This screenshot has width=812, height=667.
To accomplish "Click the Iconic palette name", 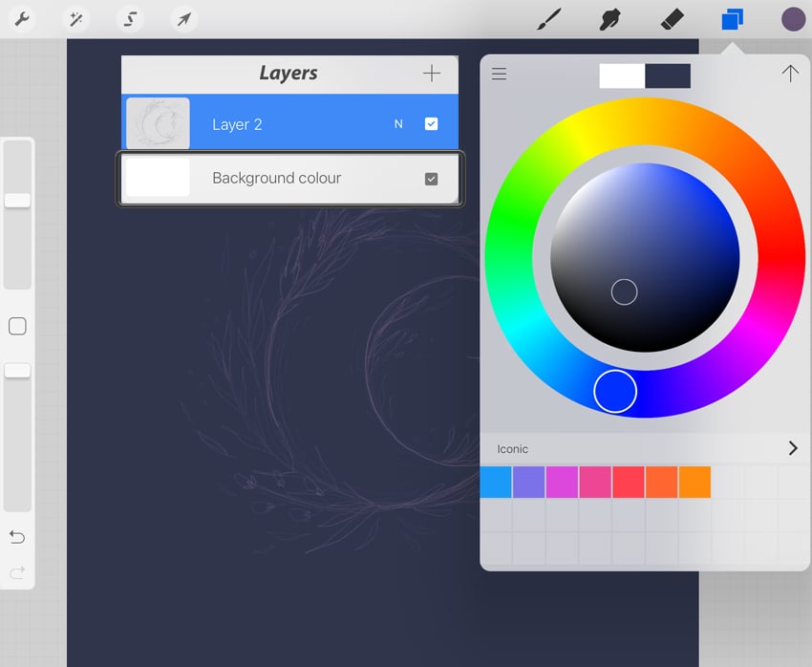I will coord(512,449).
